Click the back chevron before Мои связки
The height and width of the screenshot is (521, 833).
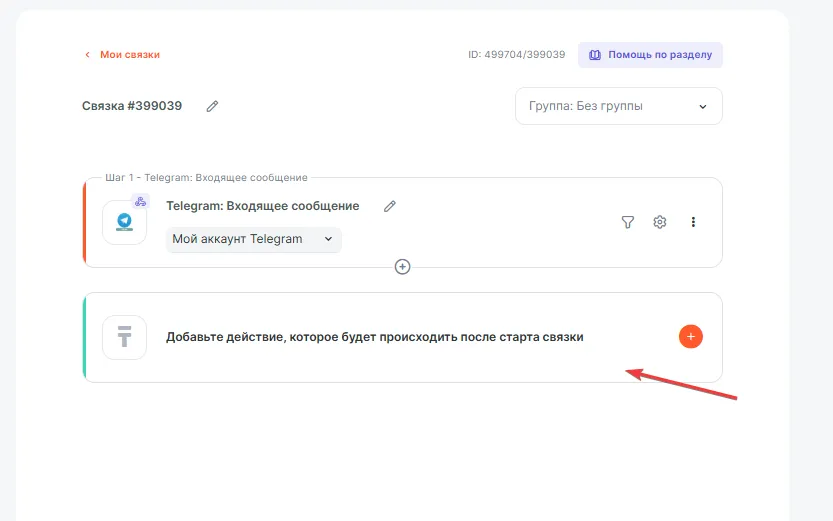[x=87, y=55]
